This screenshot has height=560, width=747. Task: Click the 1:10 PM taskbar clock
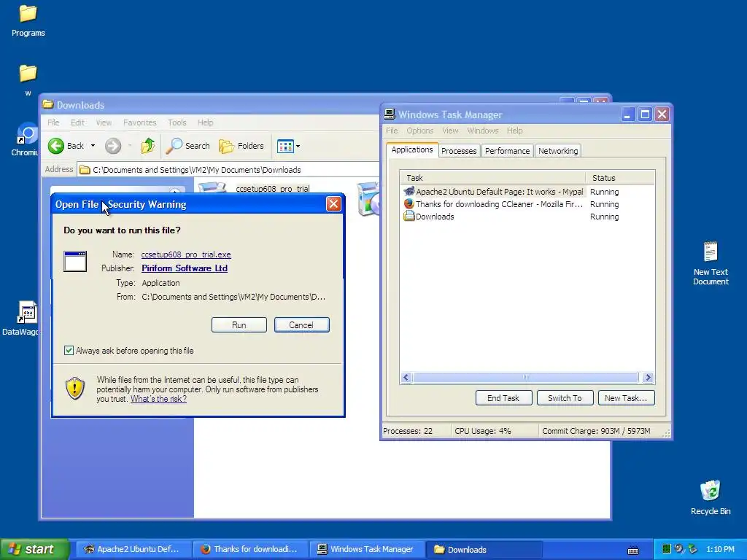click(720, 550)
